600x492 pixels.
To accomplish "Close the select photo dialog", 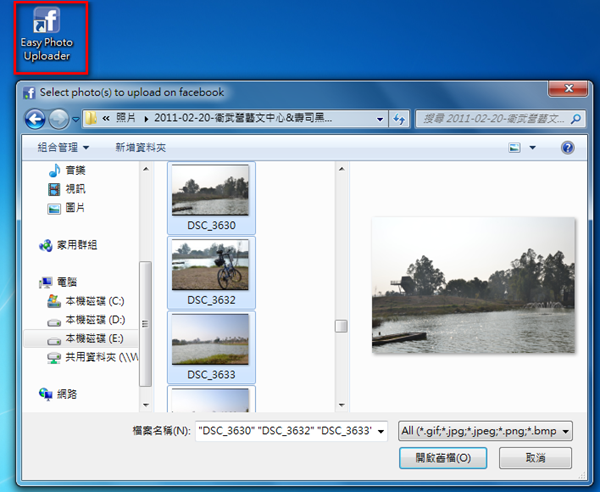I will tap(568, 89).
